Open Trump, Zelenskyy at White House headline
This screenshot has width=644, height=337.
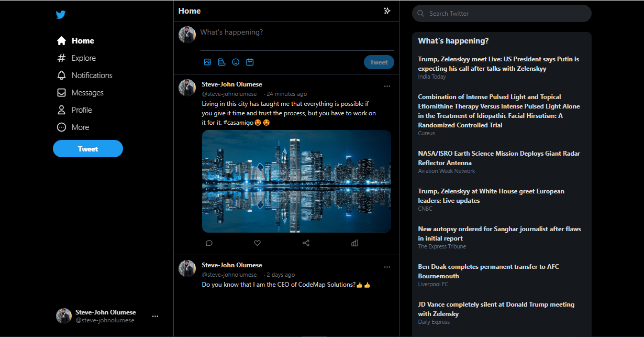(x=491, y=196)
